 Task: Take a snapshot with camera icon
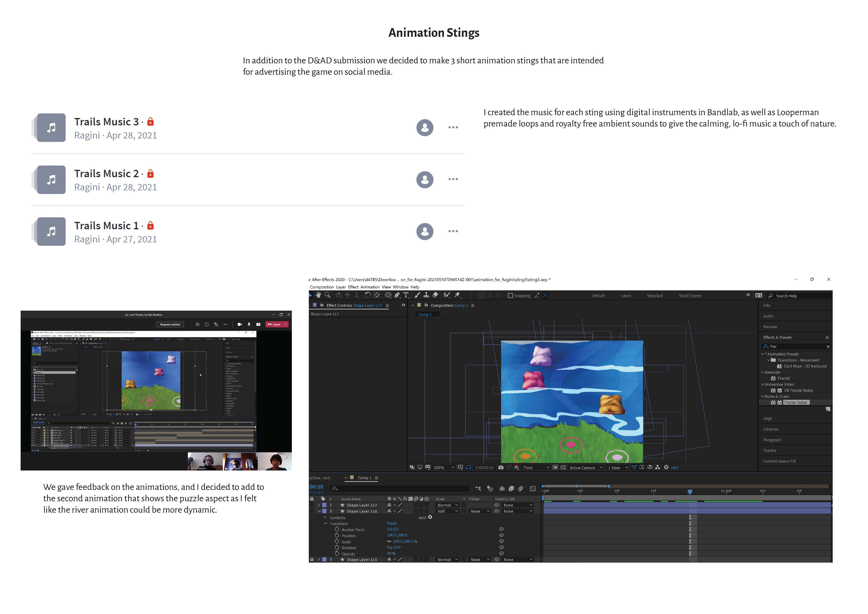click(x=501, y=468)
